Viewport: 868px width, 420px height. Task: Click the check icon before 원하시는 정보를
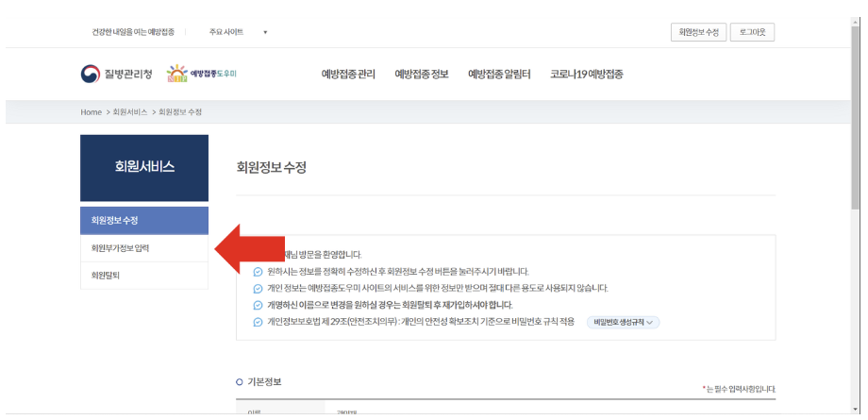click(x=258, y=272)
